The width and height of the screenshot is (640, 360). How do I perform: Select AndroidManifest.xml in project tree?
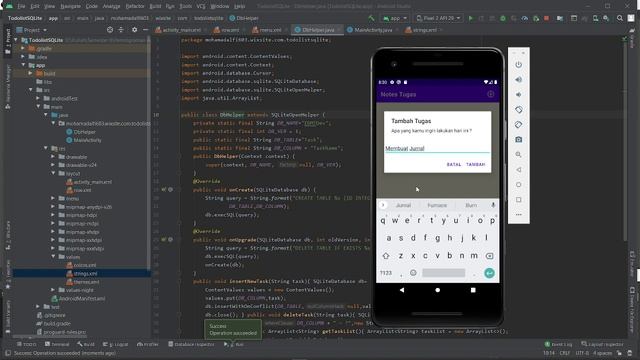[x=78, y=298]
